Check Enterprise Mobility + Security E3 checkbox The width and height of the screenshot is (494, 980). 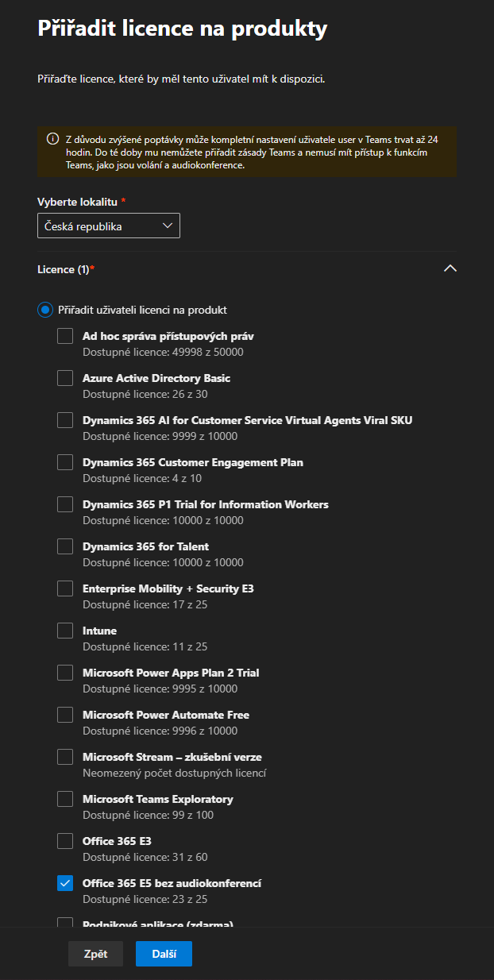coord(65,588)
